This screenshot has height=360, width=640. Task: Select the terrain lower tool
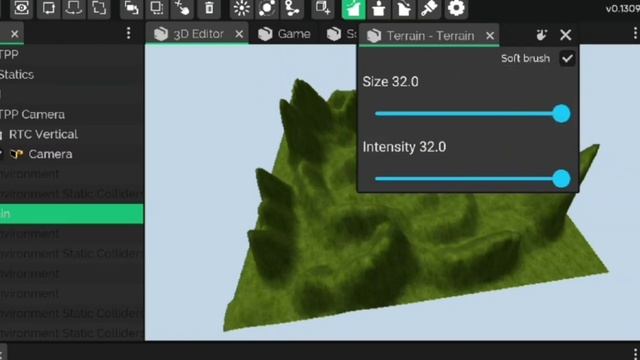404,8
